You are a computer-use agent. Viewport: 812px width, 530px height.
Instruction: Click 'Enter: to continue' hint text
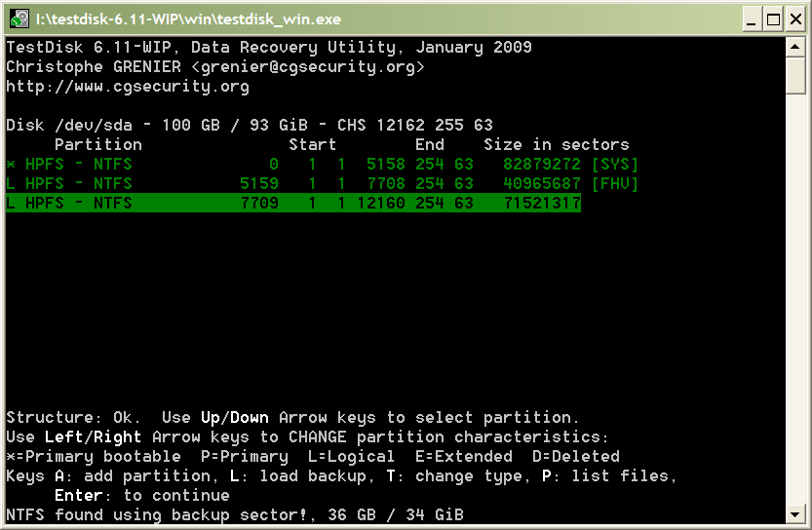142,495
